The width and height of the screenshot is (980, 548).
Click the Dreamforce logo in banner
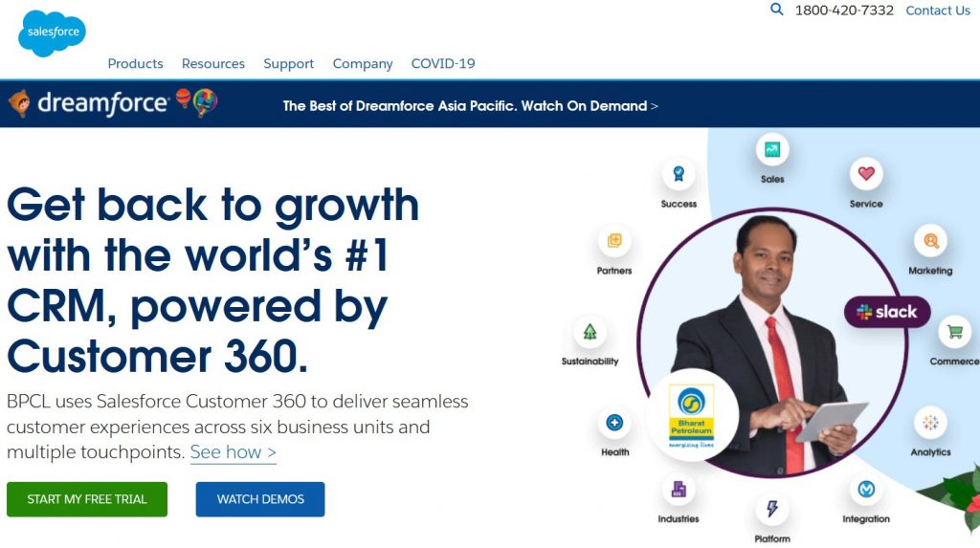pos(89,103)
